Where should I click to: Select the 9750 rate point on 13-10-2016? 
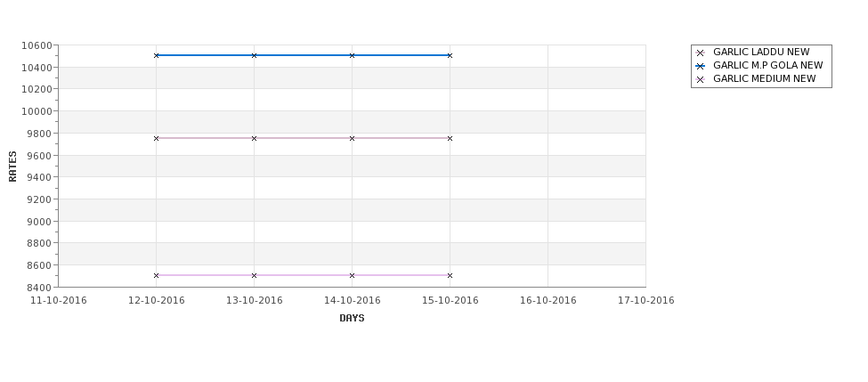point(254,138)
